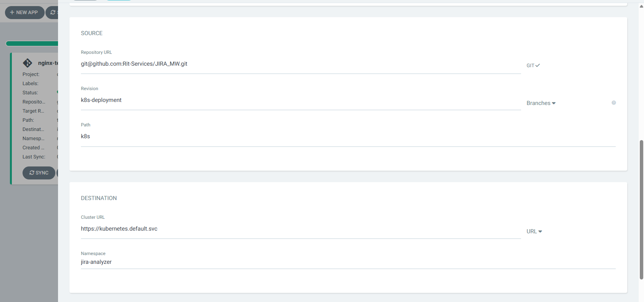Viewport: 644px width, 302px height.
Task: Expand the Branches revision dropdown
Action: (x=541, y=103)
